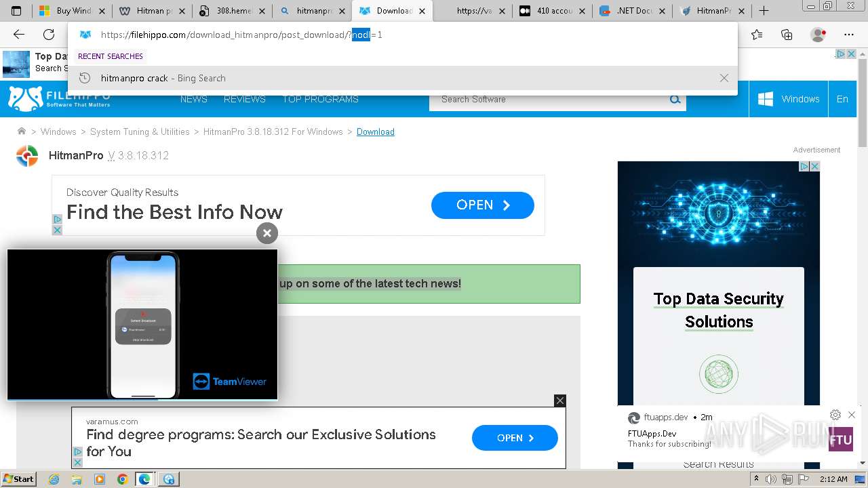The height and width of the screenshot is (488, 868).
Task: Open the volume speaker tray icon
Action: click(x=771, y=479)
